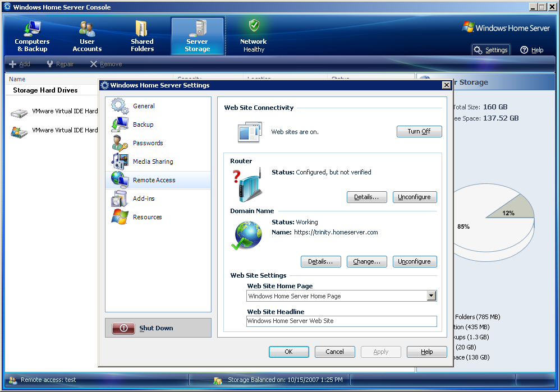Click the Domain Name globe icon

pyautogui.click(x=247, y=236)
